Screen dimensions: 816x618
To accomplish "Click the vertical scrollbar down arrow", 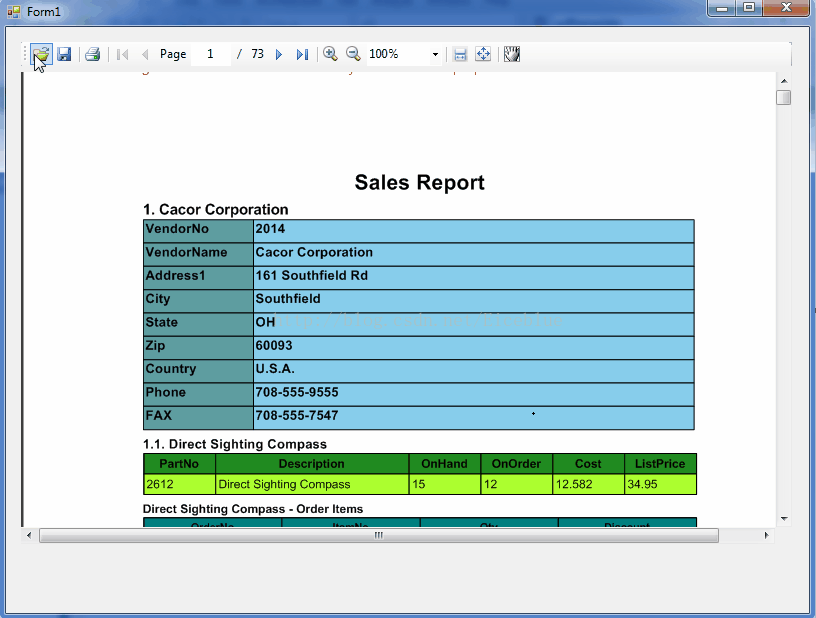I will pyautogui.click(x=784, y=519).
